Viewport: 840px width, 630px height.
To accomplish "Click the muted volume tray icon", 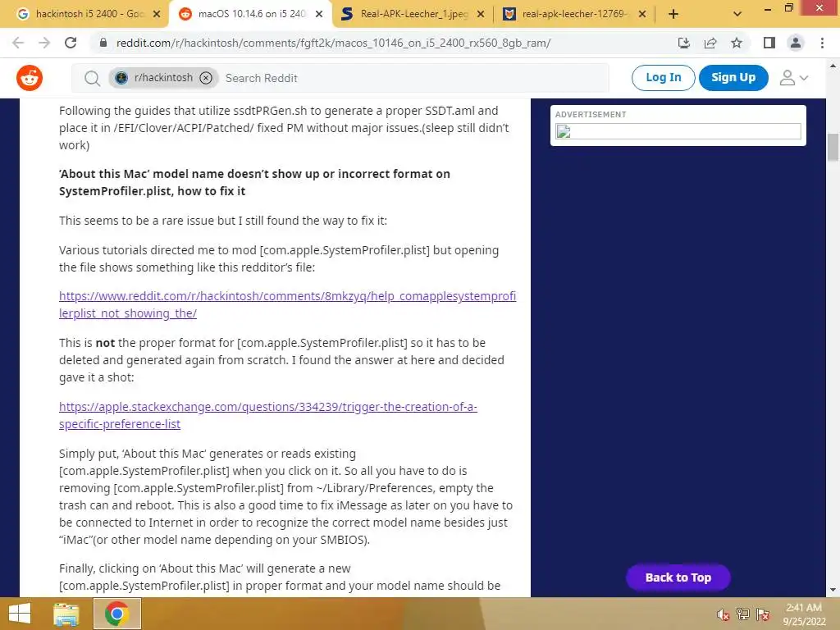I will click(x=723, y=614).
